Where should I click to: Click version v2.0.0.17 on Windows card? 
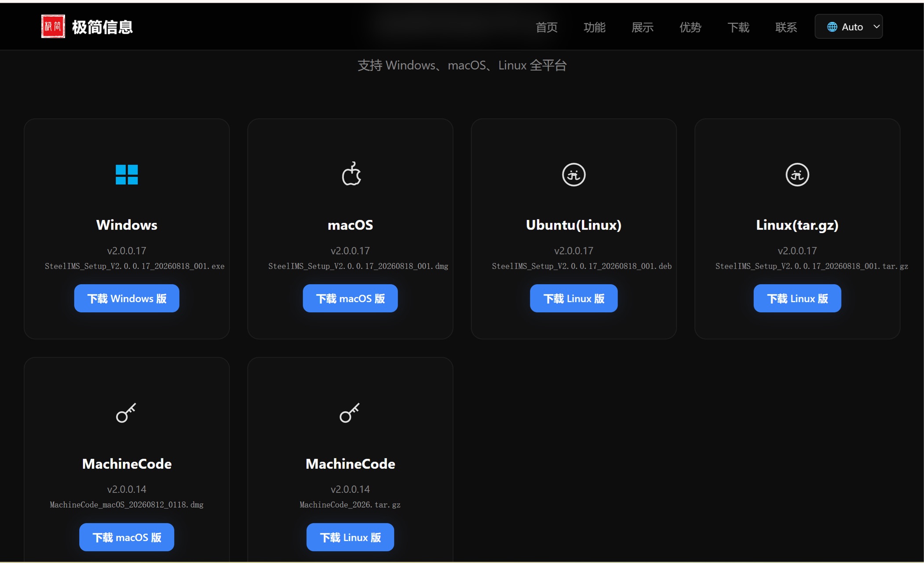(x=127, y=251)
